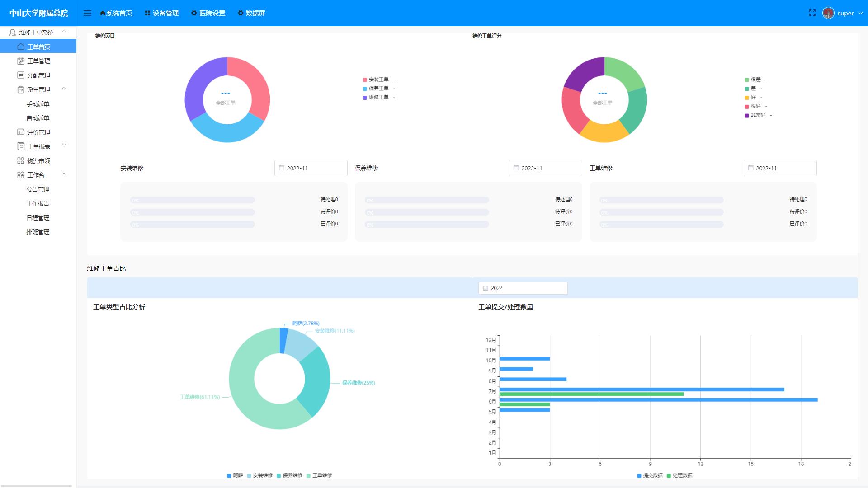Viewport: 868px width, 488px height.
Task: Toggle 保养维修 legend under pie chart
Action: point(290,475)
